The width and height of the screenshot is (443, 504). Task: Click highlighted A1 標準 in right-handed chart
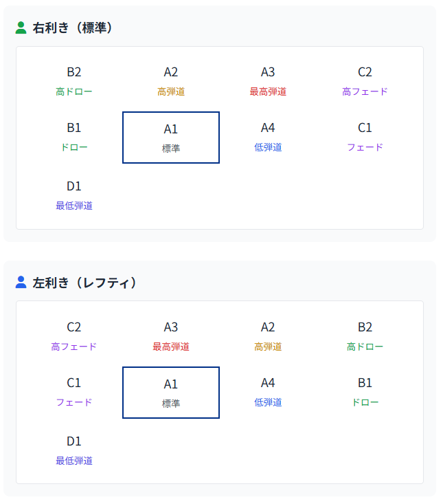pyautogui.click(x=171, y=138)
